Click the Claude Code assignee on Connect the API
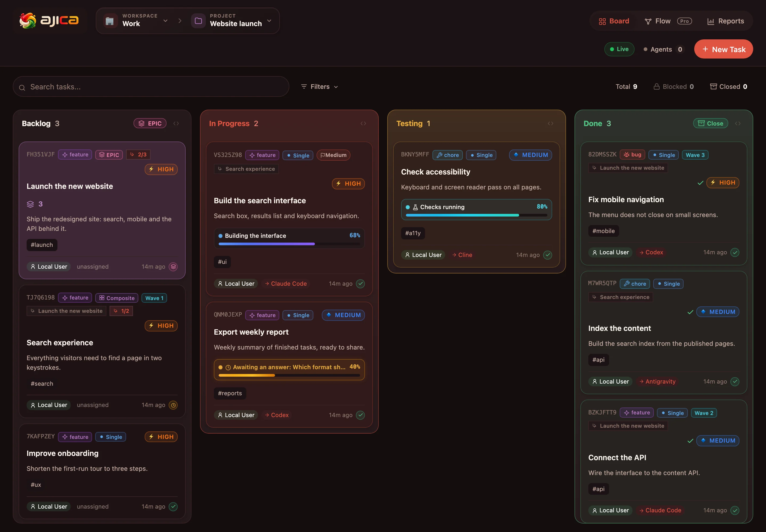 (660, 510)
